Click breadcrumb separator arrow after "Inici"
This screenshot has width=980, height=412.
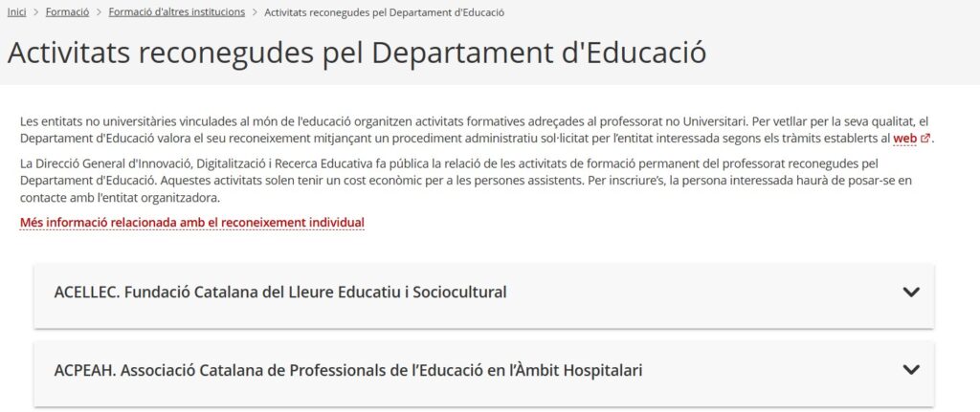click(x=35, y=12)
